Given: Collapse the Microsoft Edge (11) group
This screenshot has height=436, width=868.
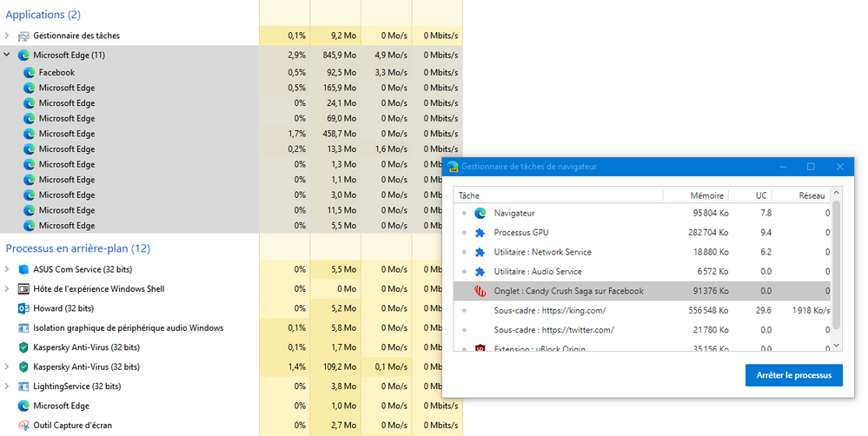Looking at the screenshot, I should pyautogui.click(x=7, y=55).
